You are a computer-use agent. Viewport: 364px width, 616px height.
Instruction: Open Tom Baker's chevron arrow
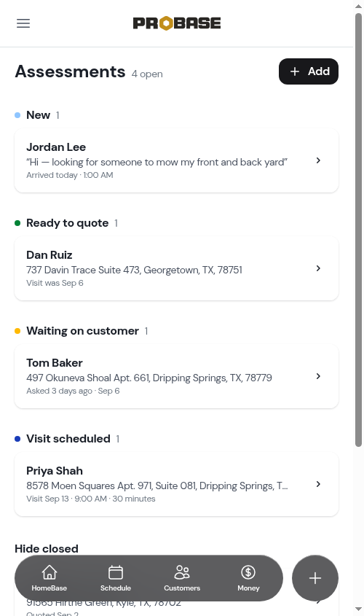[x=318, y=376]
